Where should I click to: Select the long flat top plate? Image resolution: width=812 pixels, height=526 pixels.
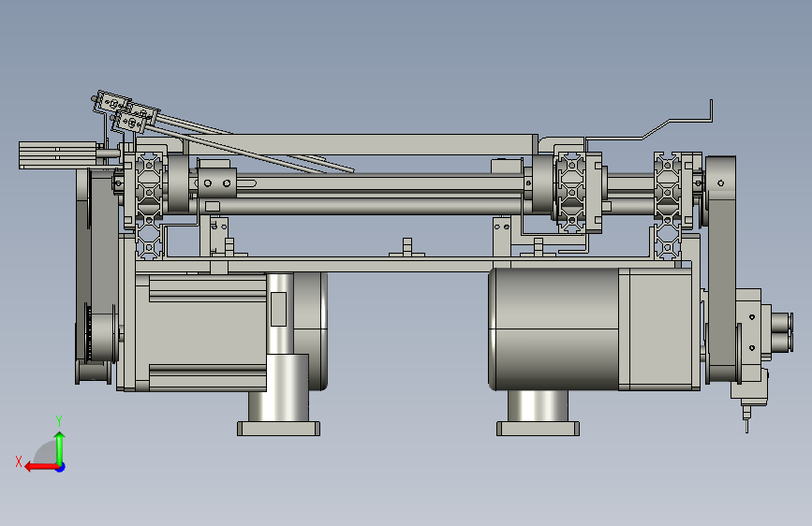pos(362,144)
